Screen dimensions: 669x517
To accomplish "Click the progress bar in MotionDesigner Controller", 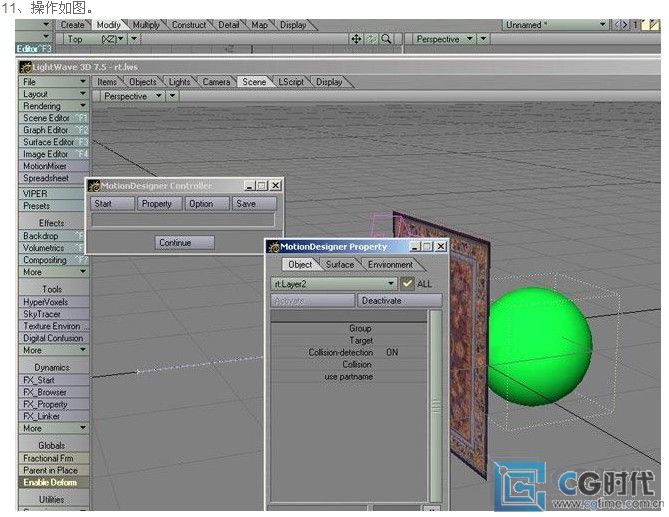I will [x=183, y=220].
